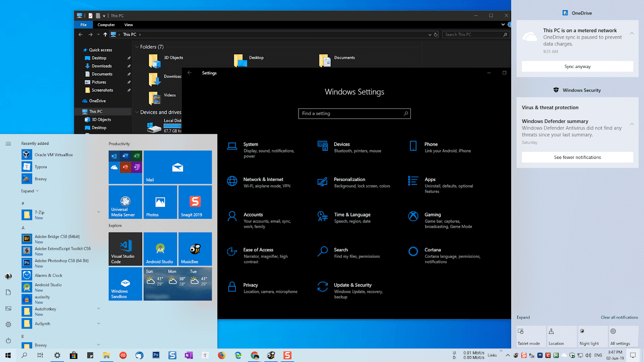This screenshot has height=362, width=644.
Task: Open the MusicBee Start tile
Action: coord(195,249)
